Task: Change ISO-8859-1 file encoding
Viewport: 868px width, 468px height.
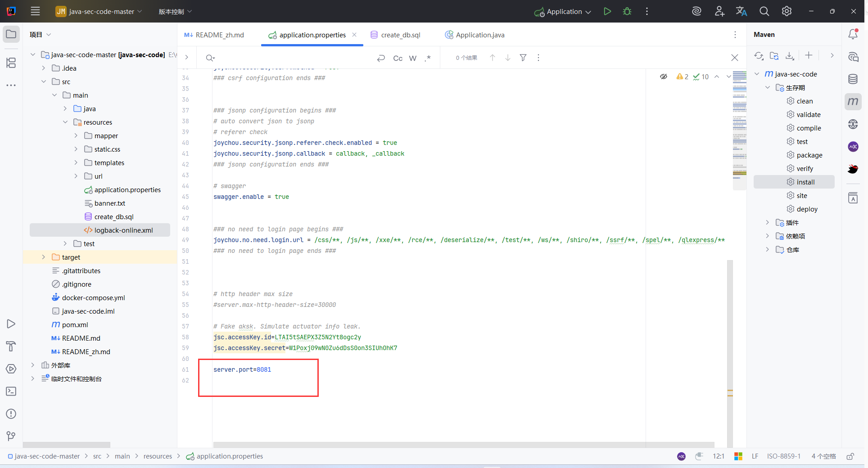Action: pyautogui.click(x=784, y=456)
